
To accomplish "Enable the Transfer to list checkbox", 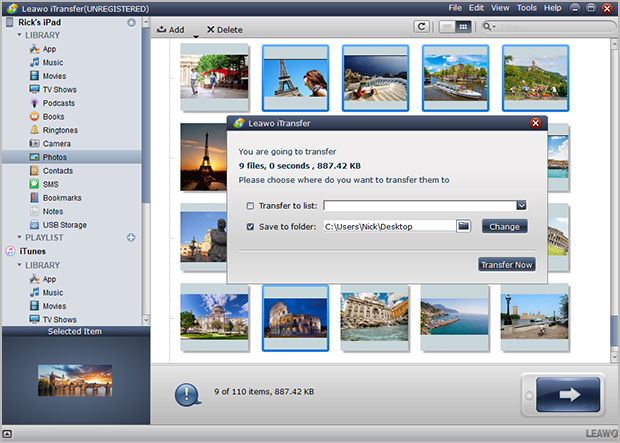I will coord(250,206).
